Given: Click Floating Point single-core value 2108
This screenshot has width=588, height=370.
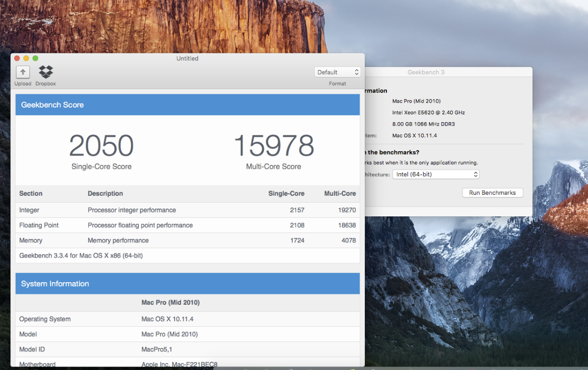Looking at the screenshot, I should pyautogui.click(x=297, y=225).
